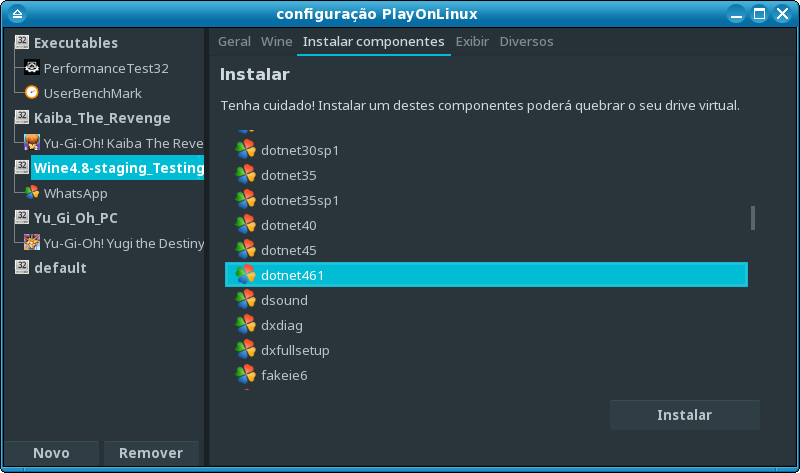Screen dimensions: 800x473
Task: Click the WhatsApp shortcut icon
Action: (x=32, y=193)
